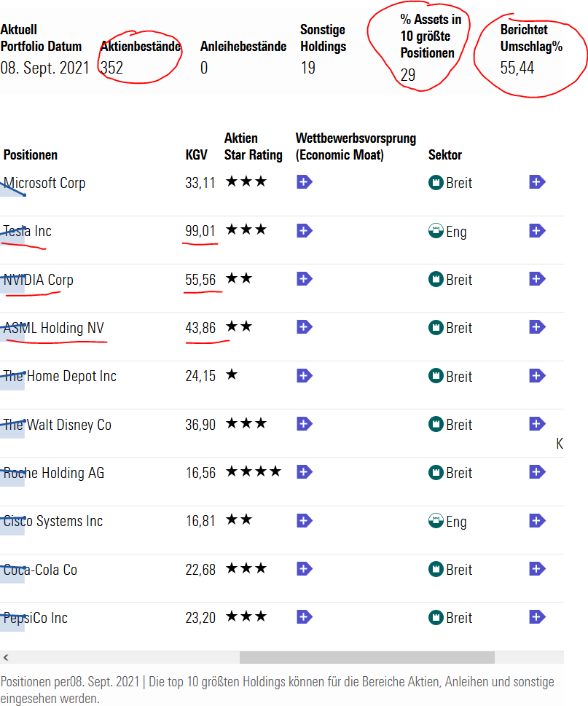This screenshot has height=706, width=588.
Task: Click the economic moat arrow for Roche Holding AG
Action: coord(305,472)
